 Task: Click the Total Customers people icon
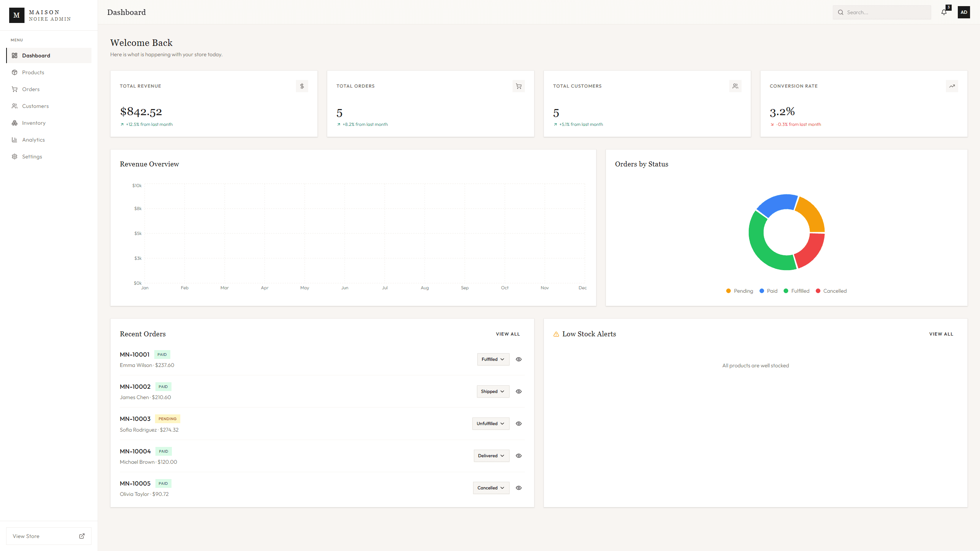coord(735,86)
